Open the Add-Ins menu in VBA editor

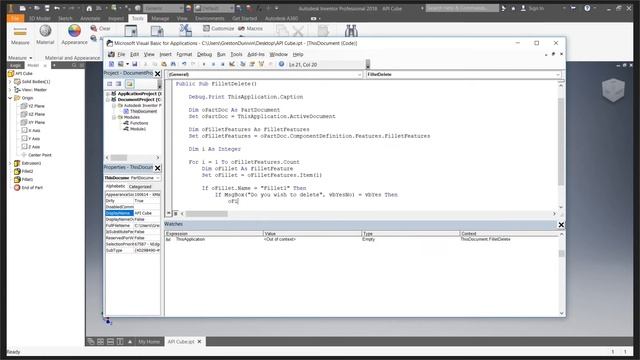tap(256, 54)
